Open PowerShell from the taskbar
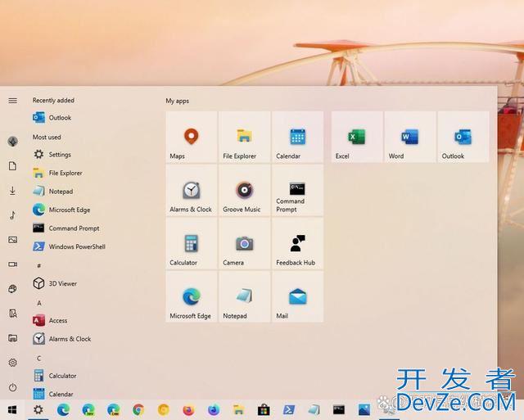The height and width of the screenshot is (420, 524). click(289, 409)
